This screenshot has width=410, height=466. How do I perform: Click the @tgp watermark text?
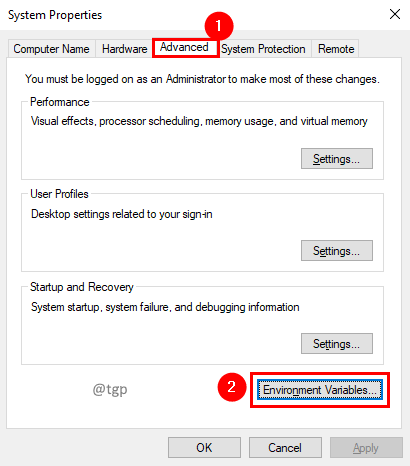(x=110, y=389)
